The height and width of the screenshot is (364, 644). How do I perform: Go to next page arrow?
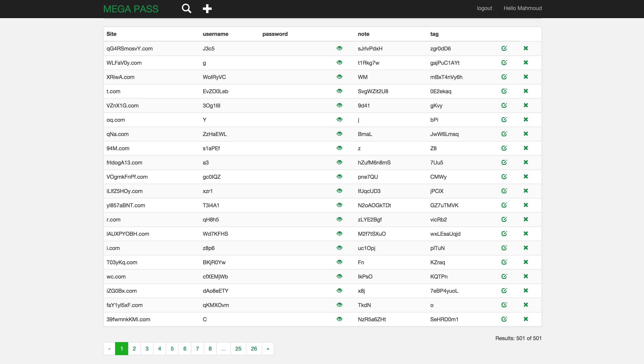[268, 349]
